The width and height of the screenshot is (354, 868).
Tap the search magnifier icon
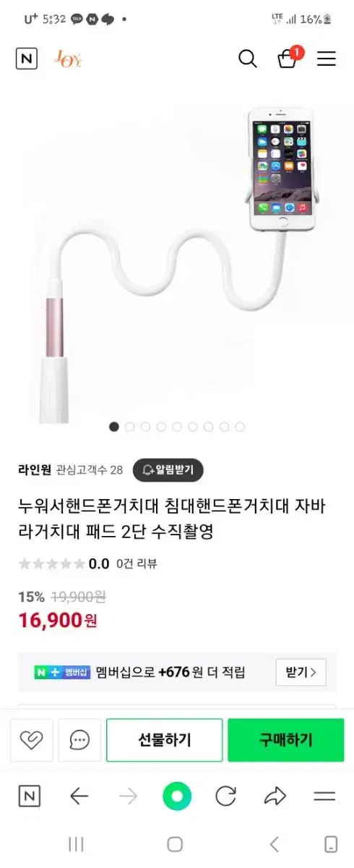248,59
